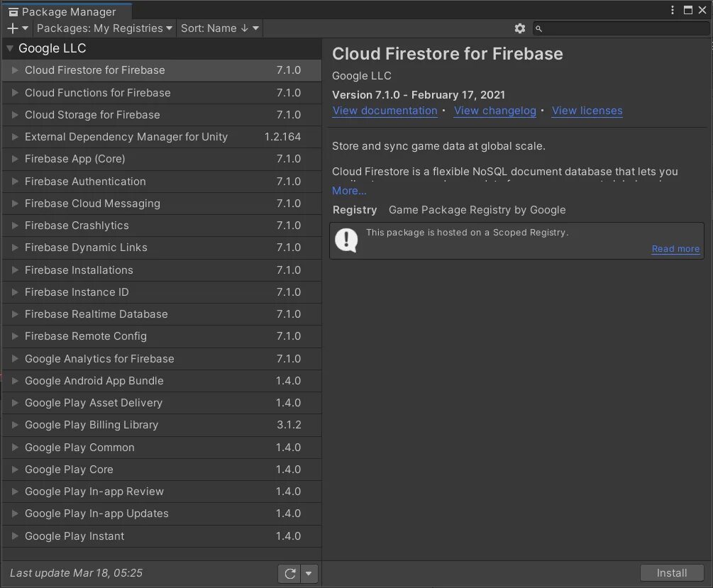713x588 pixels.
Task: Click More... to expand description
Action: (x=349, y=191)
